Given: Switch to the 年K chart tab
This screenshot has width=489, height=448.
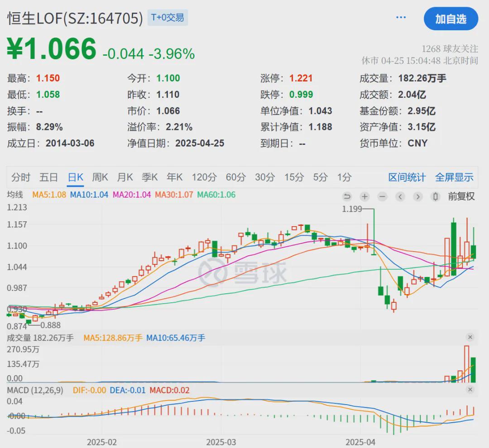Looking at the screenshot, I should 175,177.
